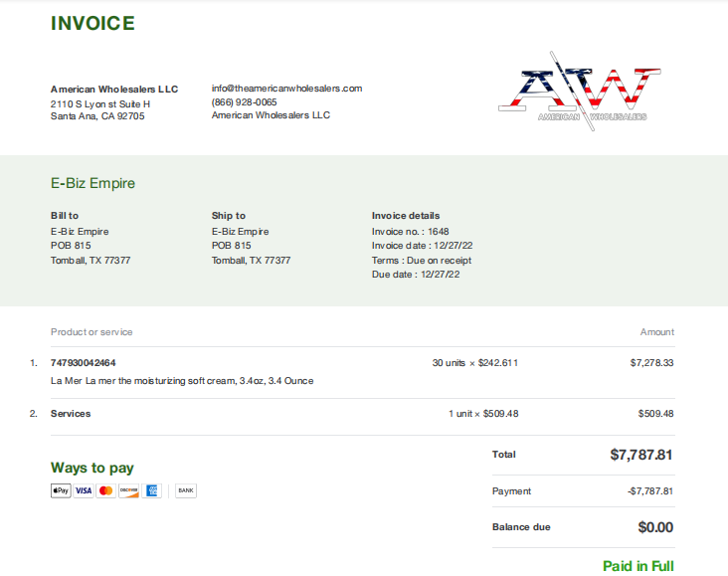This screenshot has width=728, height=576.
Task: Click the Services line item
Action: [71, 414]
